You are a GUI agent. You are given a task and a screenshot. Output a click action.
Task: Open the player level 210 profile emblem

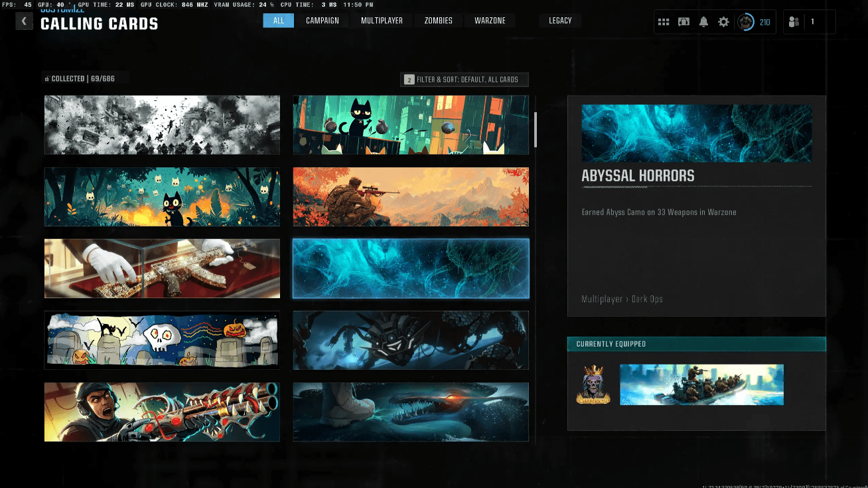pyautogui.click(x=747, y=22)
